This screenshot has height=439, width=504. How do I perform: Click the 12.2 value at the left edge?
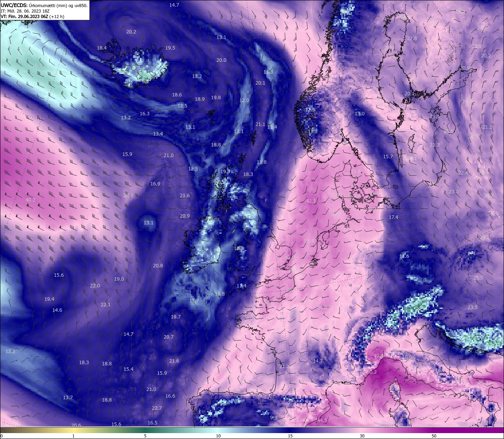10,352
